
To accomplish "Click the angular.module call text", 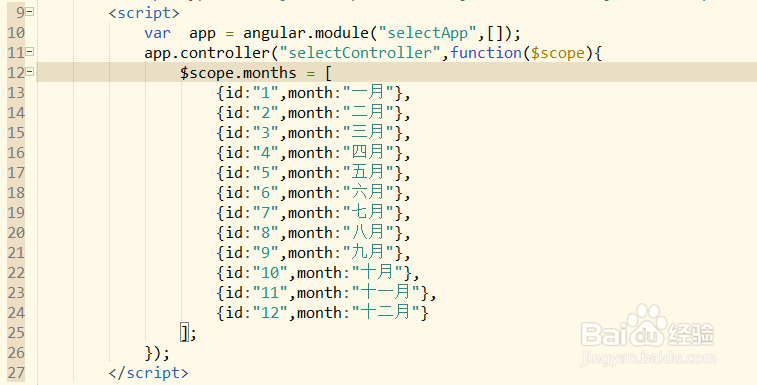I will (x=306, y=33).
